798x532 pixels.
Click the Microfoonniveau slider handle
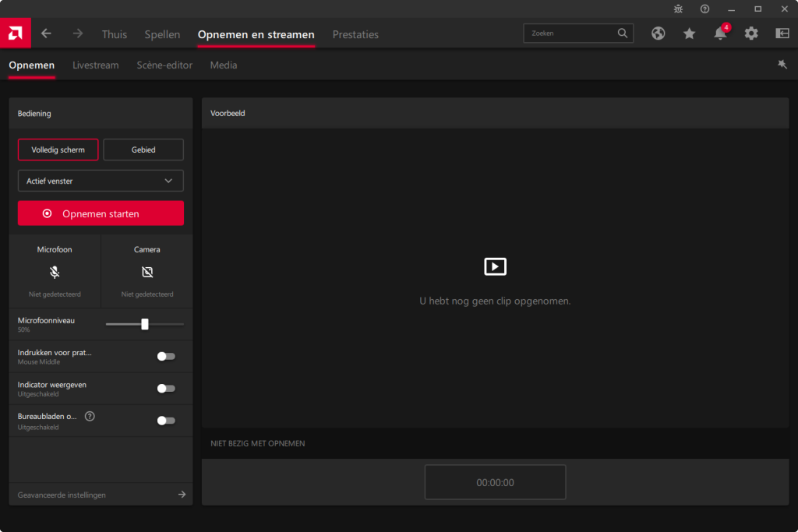[x=145, y=324]
